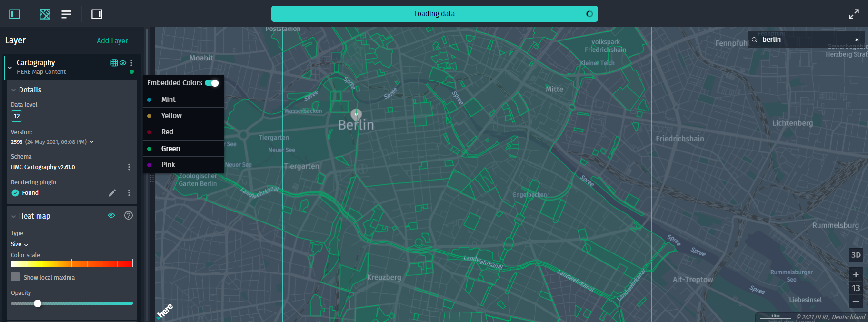Switch map to 3D view
Image resolution: width=868 pixels, height=322 pixels.
[856, 255]
